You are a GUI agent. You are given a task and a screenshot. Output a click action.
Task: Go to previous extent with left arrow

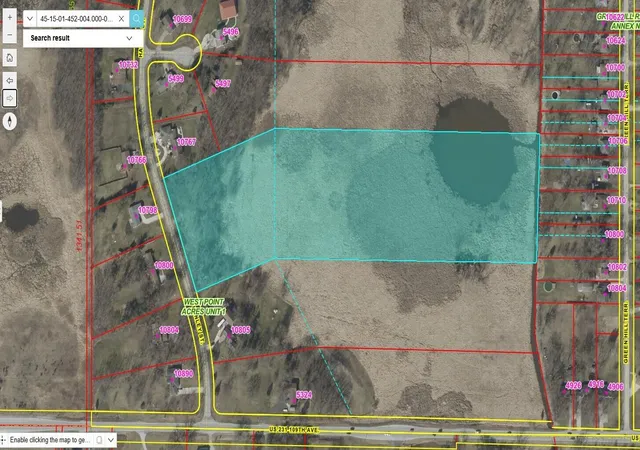pos(10,81)
